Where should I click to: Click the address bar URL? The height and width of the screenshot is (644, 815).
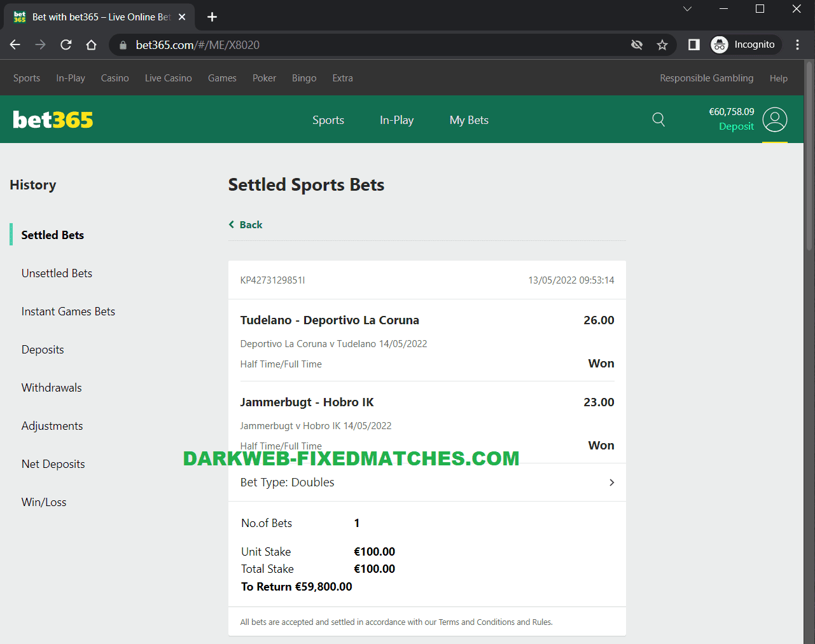coord(198,45)
